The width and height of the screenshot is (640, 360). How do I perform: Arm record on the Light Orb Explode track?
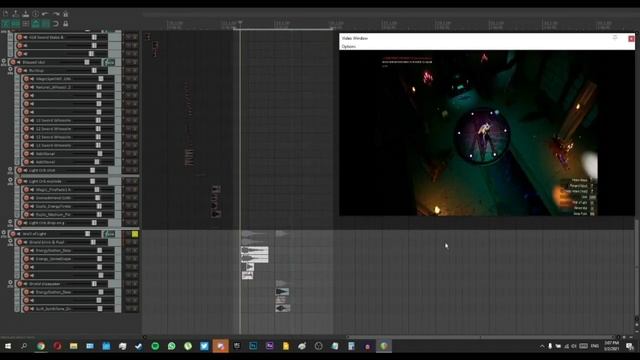pos(19,181)
